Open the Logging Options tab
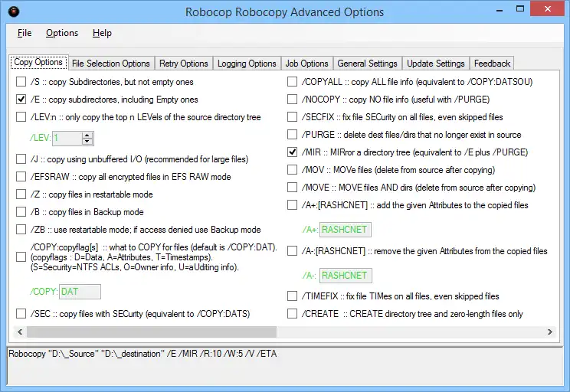 tap(247, 64)
